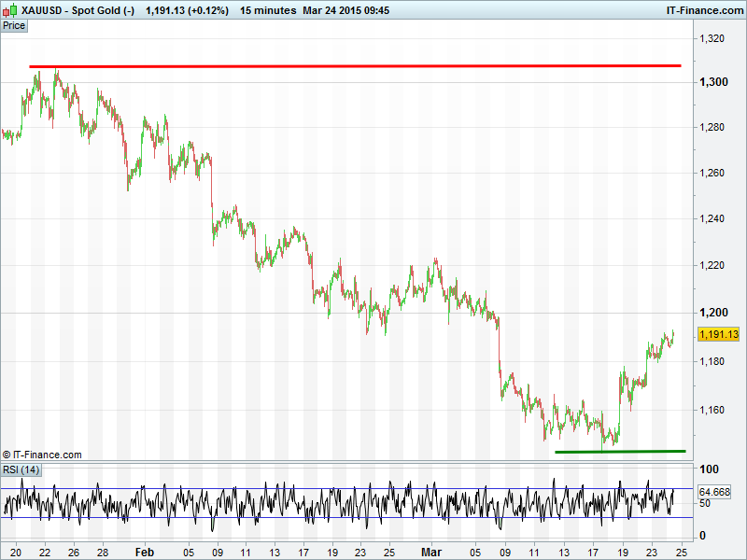Click the Mar 24 2015 09:45 timestamp
747x560 pixels.
(345, 10)
